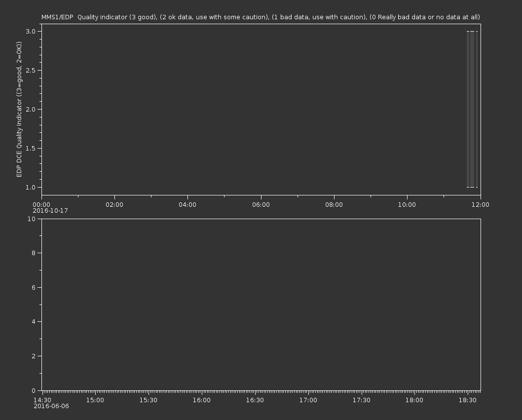Click the 15:30 time label
The height and width of the screenshot is (420, 522).
[x=149, y=400]
